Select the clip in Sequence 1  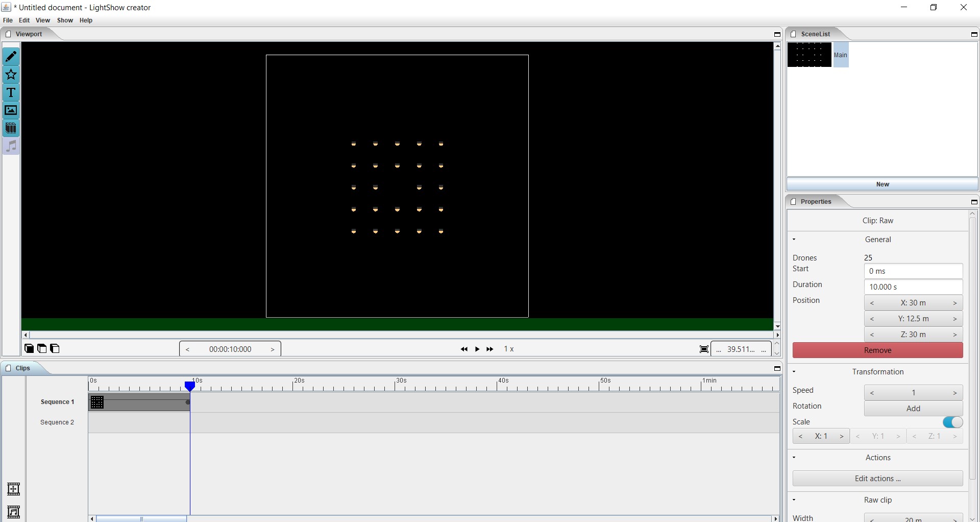point(139,402)
